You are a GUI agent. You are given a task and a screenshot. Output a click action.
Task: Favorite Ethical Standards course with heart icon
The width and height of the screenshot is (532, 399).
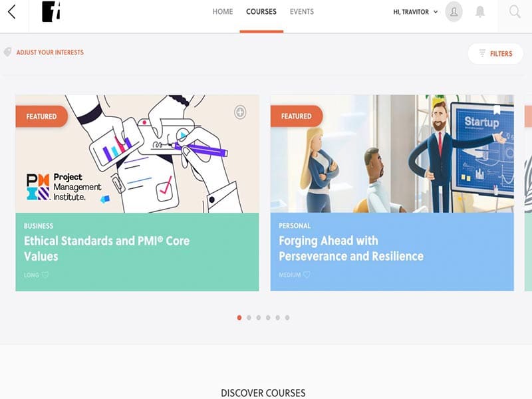coord(45,275)
